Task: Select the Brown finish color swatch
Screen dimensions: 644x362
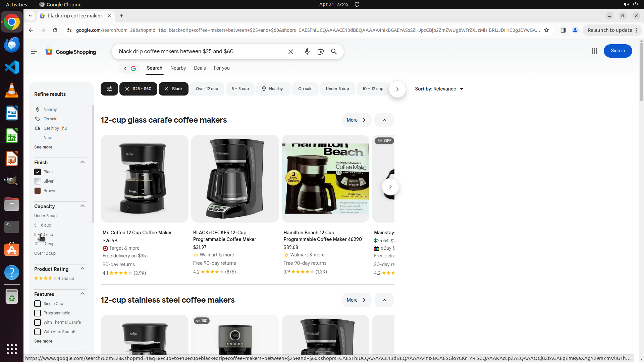Action: point(38,191)
